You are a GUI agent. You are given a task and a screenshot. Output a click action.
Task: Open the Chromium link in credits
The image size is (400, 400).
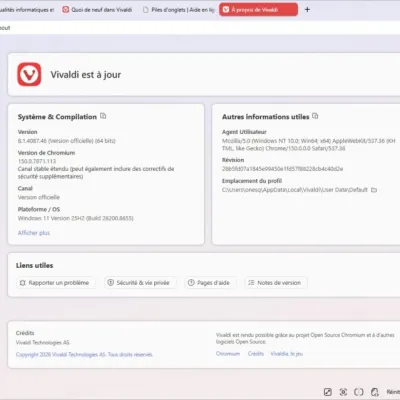tap(228, 354)
